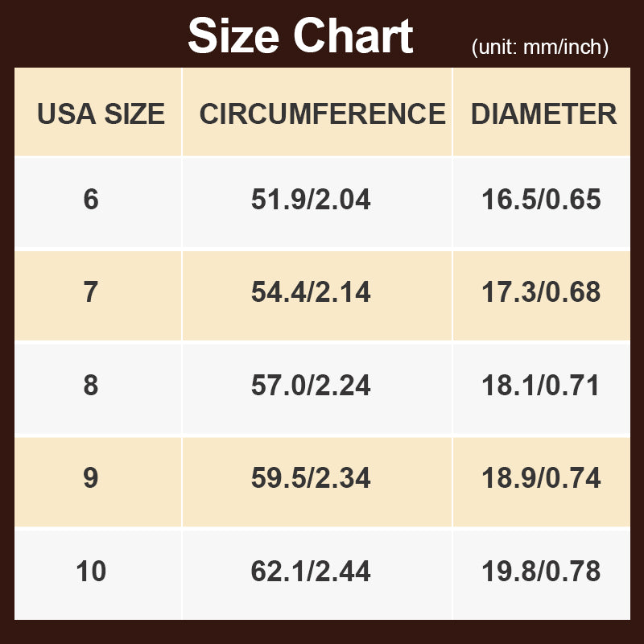
Task: Click diameter value 19.8/0.78
Action: tap(541, 572)
